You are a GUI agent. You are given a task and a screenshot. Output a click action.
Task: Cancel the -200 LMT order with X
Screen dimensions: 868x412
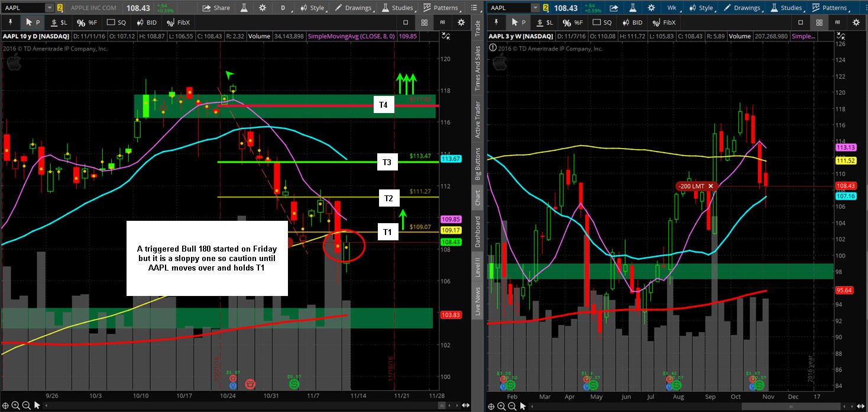(x=711, y=186)
